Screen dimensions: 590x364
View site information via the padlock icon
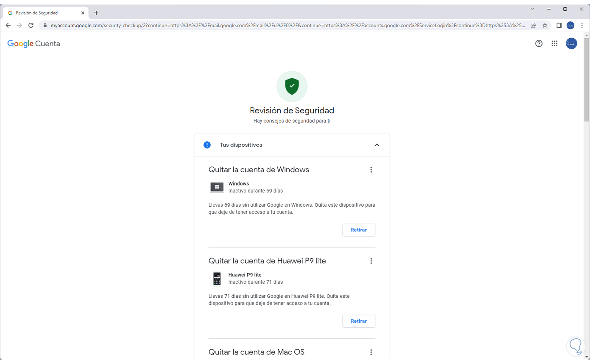pos(45,26)
